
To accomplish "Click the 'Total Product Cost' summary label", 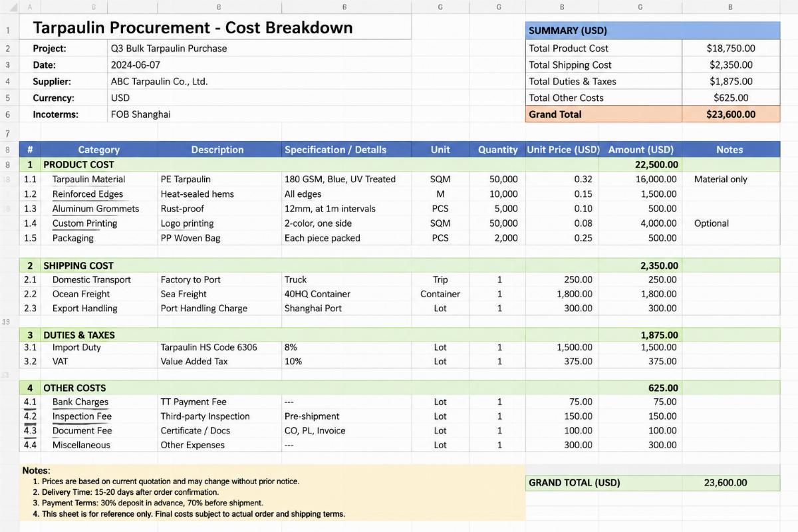I will (x=604, y=48).
